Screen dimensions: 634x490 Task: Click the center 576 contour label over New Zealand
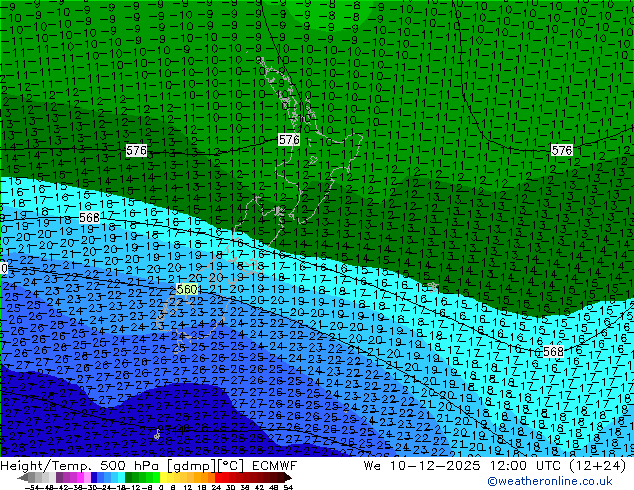[289, 140]
